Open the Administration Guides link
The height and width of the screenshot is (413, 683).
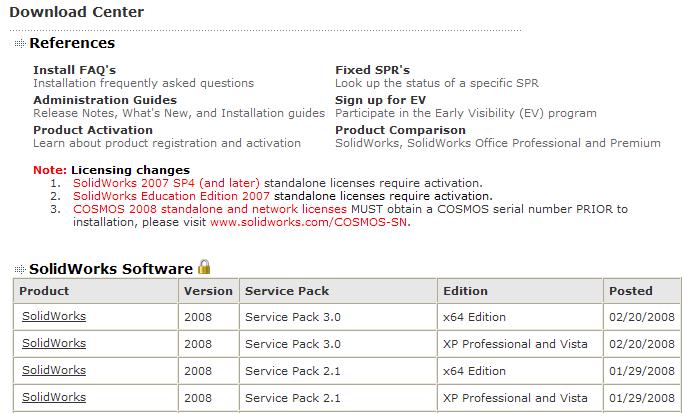pos(105,100)
